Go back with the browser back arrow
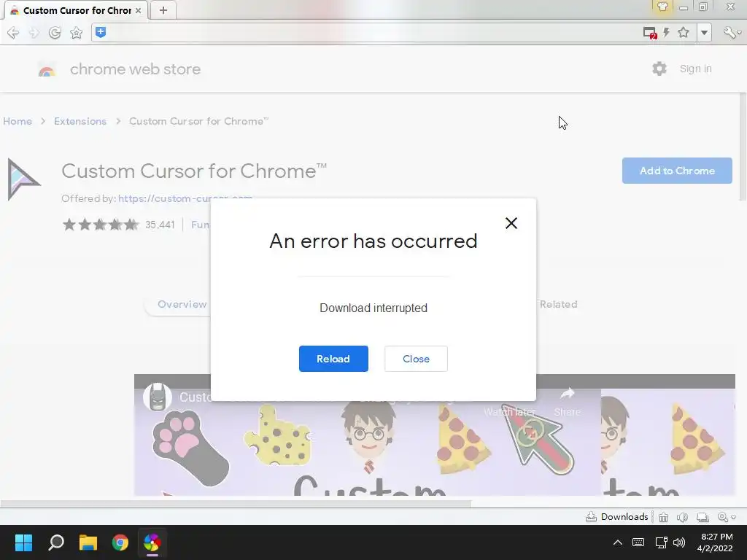Image resolution: width=747 pixels, height=560 pixels. tap(13, 32)
